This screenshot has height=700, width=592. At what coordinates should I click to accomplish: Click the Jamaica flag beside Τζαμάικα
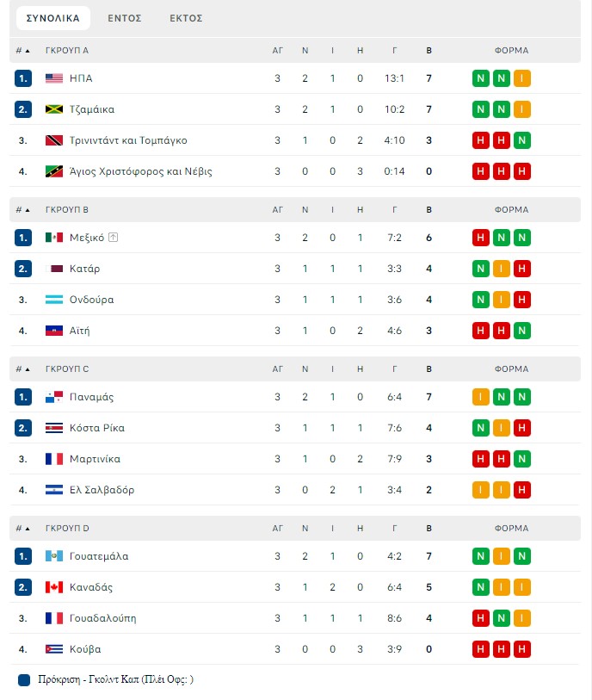click(x=54, y=109)
